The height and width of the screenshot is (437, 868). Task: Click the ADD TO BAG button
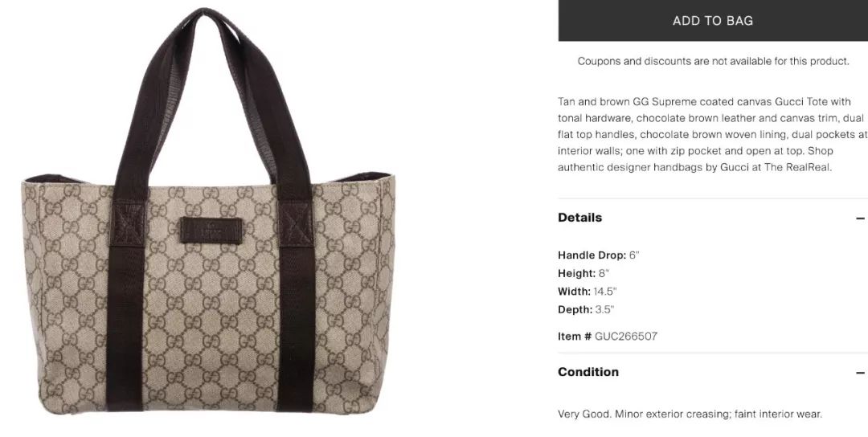click(x=712, y=20)
